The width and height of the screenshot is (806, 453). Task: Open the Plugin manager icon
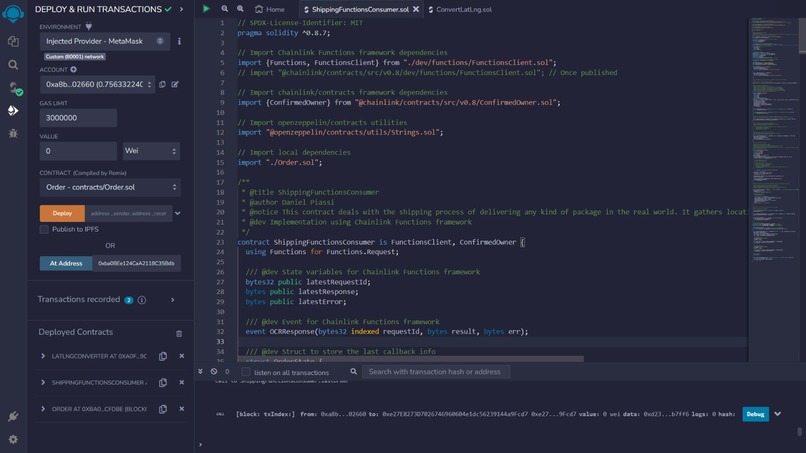pos(13,416)
